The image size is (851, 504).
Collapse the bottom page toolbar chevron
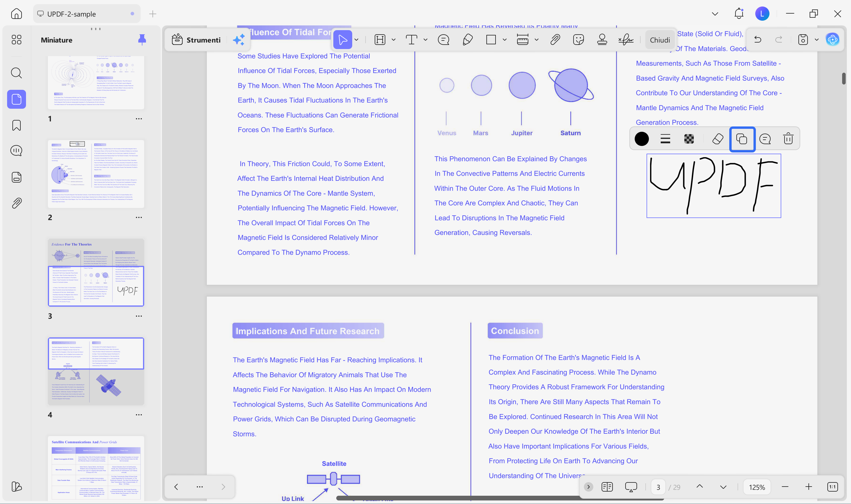point(589,487)
